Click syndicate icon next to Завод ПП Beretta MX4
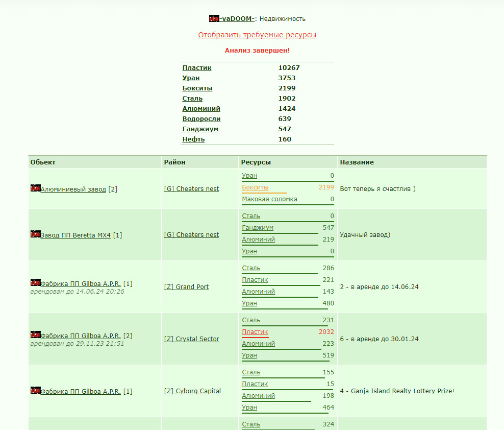Image resolution: width=504 pixels, height=430 pixels. pos(35,234)
